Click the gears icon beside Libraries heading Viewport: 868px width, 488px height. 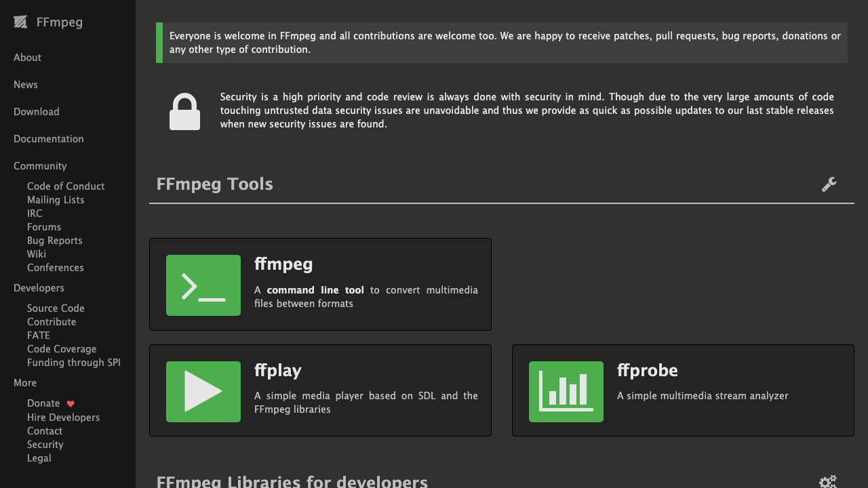pos(828,482)
